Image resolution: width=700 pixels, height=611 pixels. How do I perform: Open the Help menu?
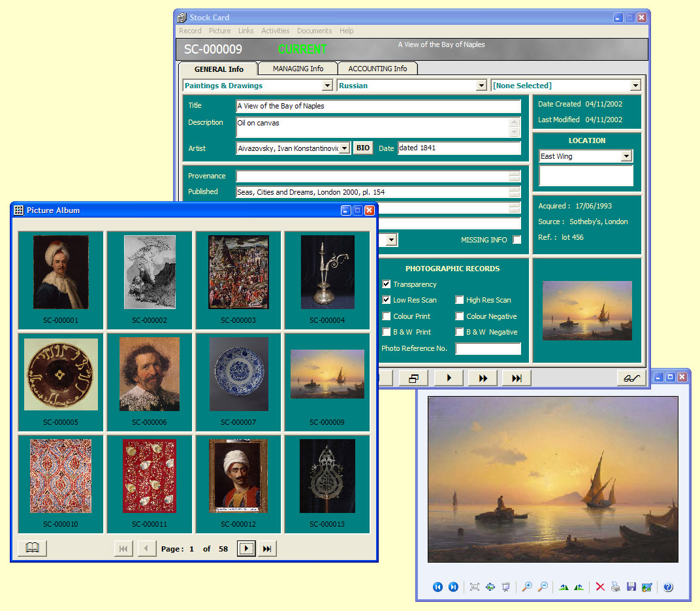347,31
